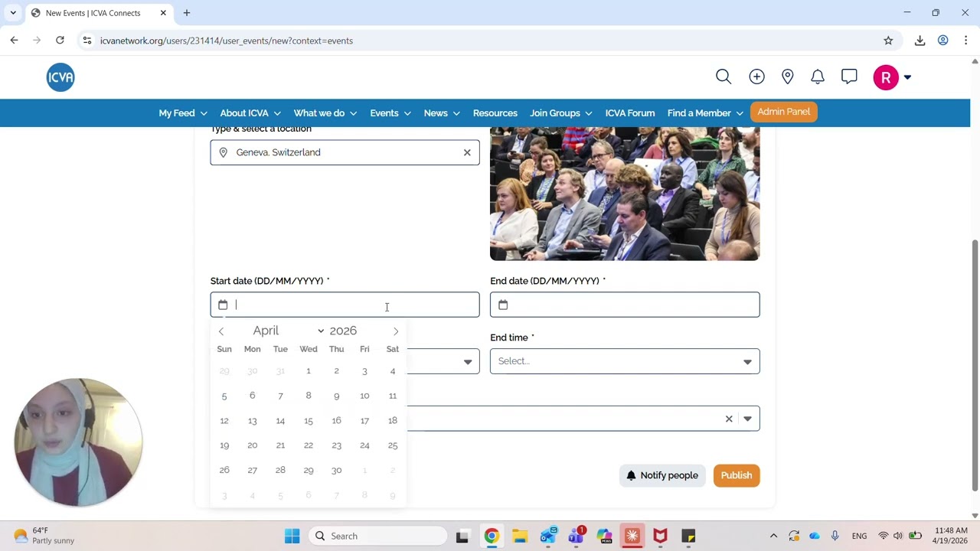Open the Find a Member menu
Viewport: 980px width, 551px height.
pyautogui.click(x=705, y=113)
